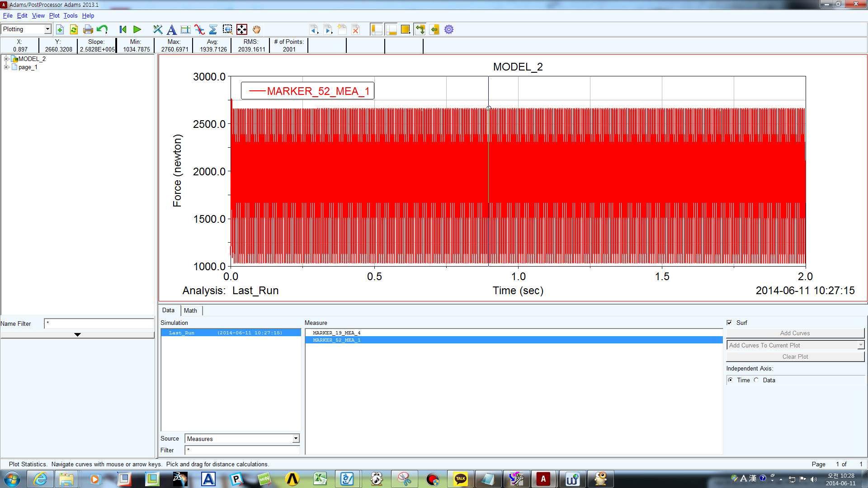Select MARKER_52_MEA_1 measure
The height and width of the screenshot is (488, 868).
pyautogui.click(x=514, y=340)
